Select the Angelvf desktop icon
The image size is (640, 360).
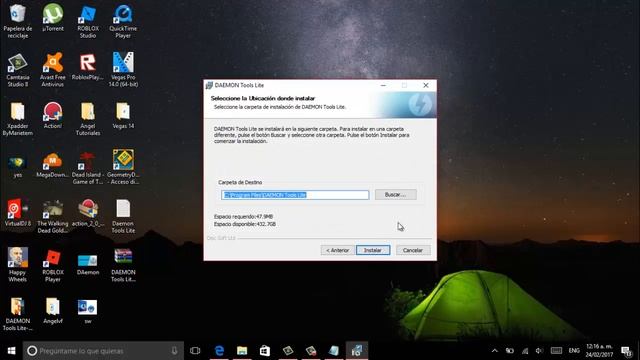tap(53, 311)
